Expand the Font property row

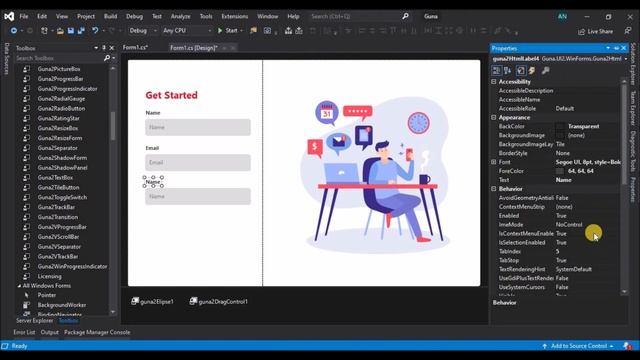coord(494,162)
